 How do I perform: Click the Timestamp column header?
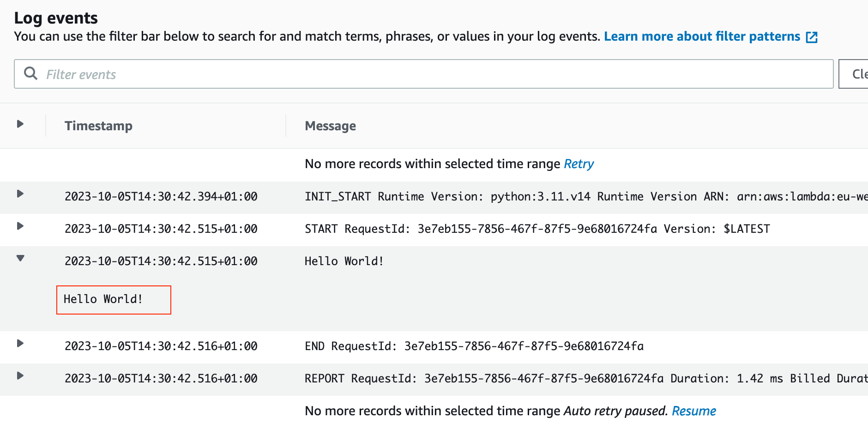coord(98,126)
